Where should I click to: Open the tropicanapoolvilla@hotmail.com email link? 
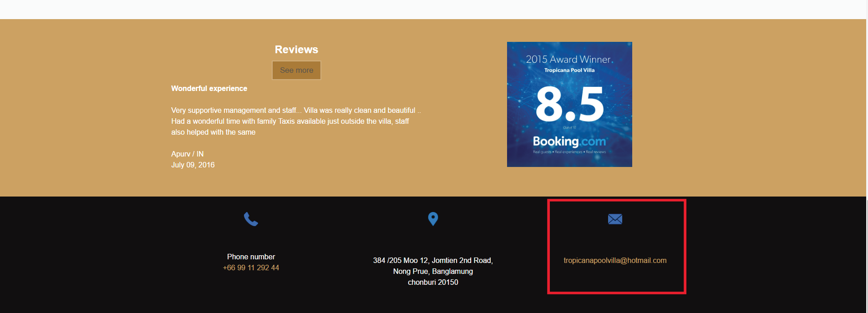point(615,260)
